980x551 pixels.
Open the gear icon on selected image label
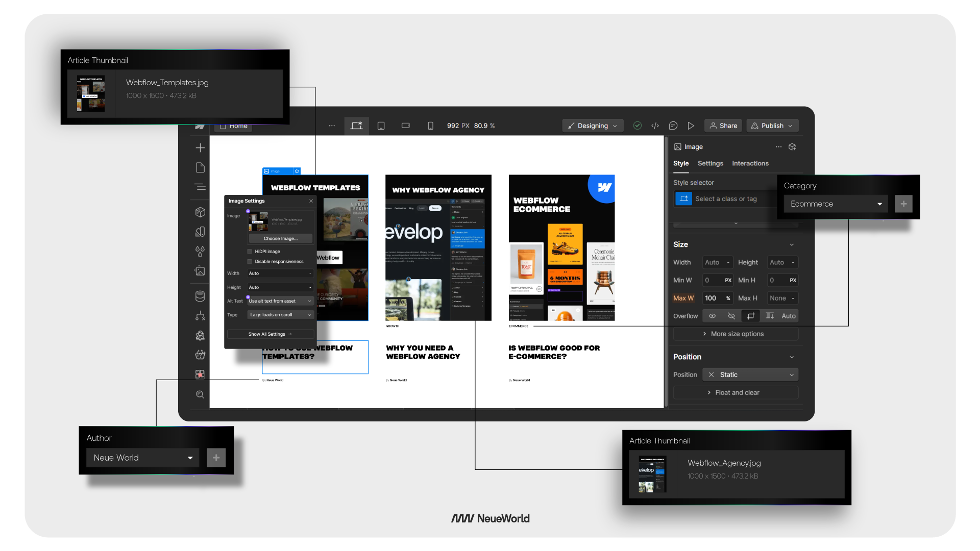pyautogui.click(x=297, y=171)
